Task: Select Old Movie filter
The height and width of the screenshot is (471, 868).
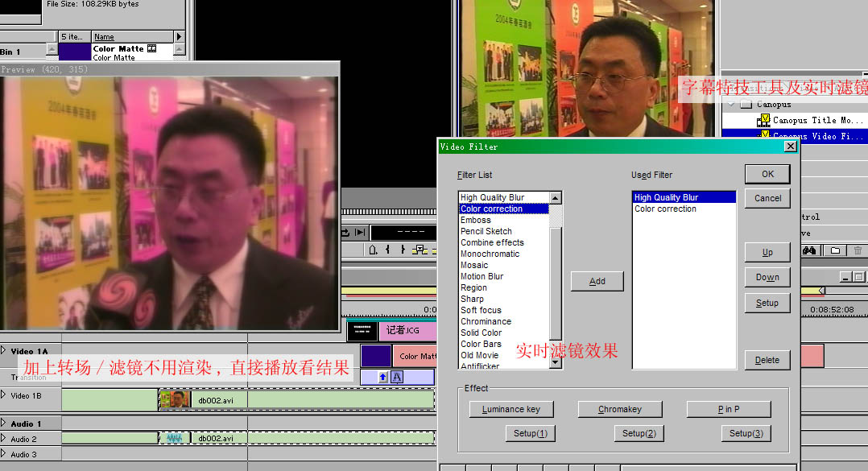Action: [x=504, y=355]
